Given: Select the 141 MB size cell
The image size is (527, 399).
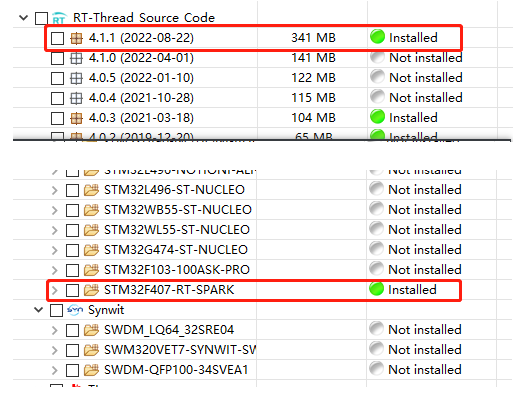Looking at the screenshot, I should pos(313,58).
